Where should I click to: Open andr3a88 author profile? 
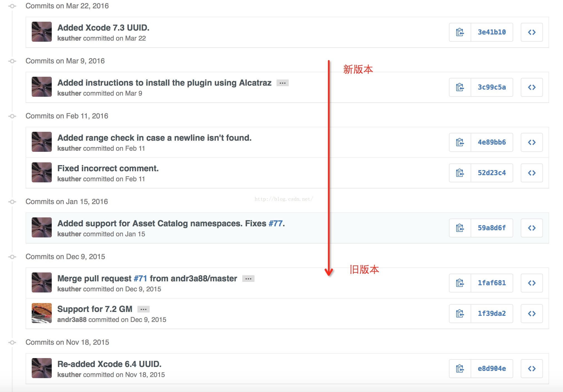pyautogui.click(x=72, y=320)
